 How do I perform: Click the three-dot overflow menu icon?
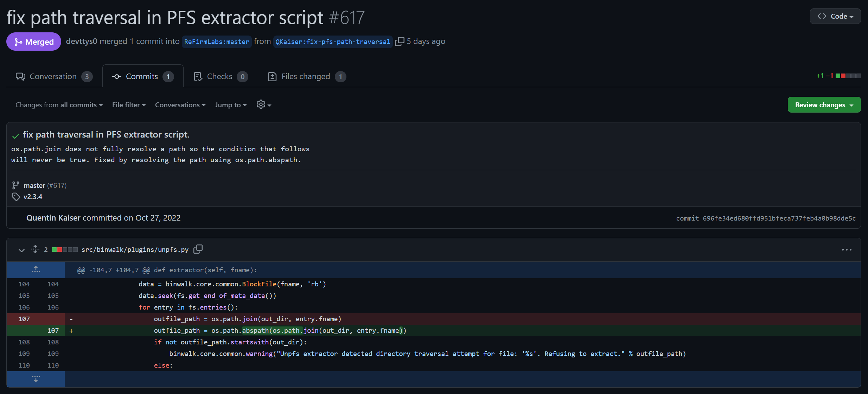847,249
